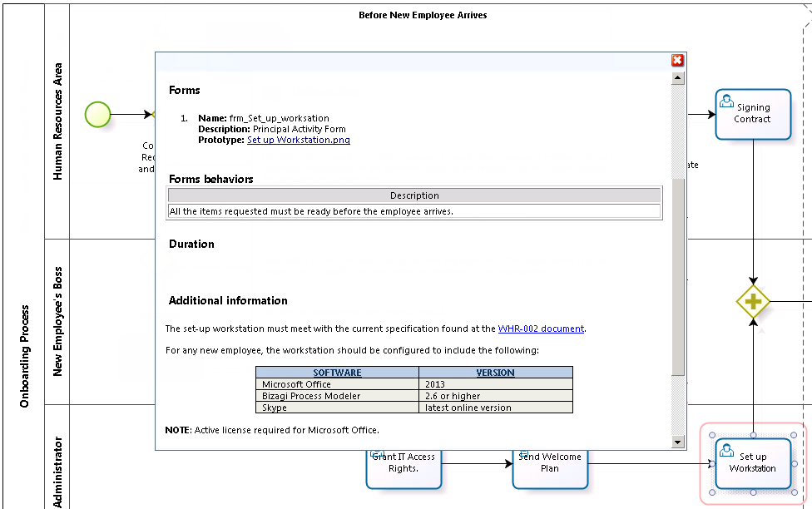This screenshot has height=509, width=812.
Task: Click the 'latest online version' cell
Action: 496,408
